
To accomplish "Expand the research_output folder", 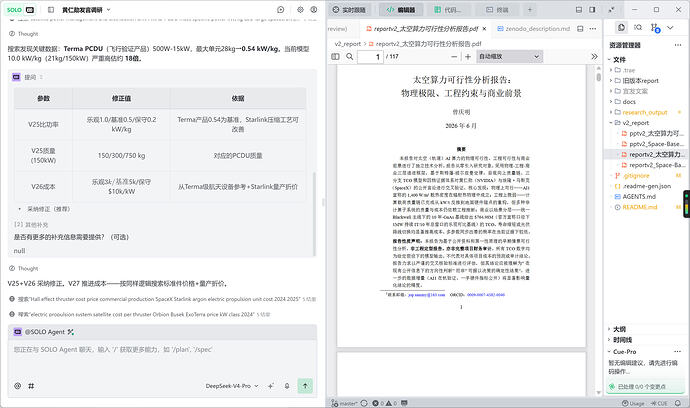I will [645, 112].
